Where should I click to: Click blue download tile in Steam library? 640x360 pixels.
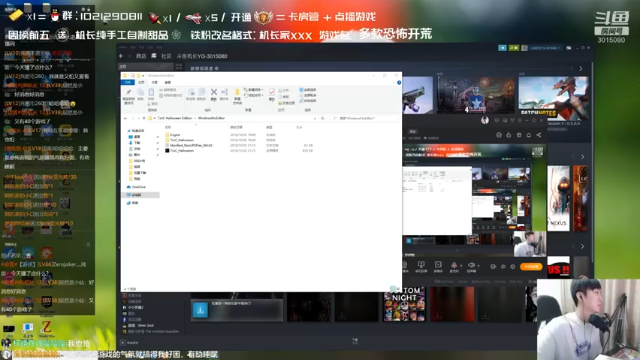tap(200, 310)
